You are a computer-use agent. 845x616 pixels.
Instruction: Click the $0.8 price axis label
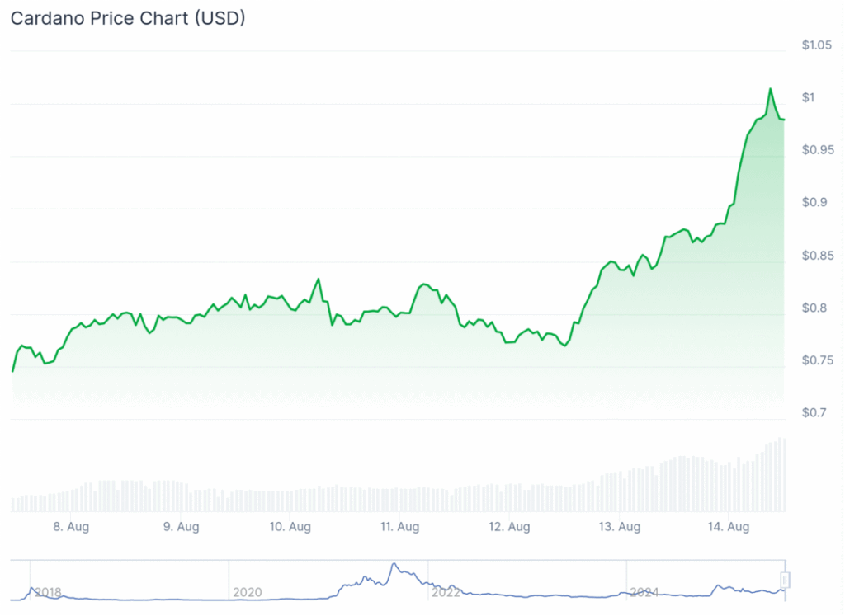pos(814,308)
